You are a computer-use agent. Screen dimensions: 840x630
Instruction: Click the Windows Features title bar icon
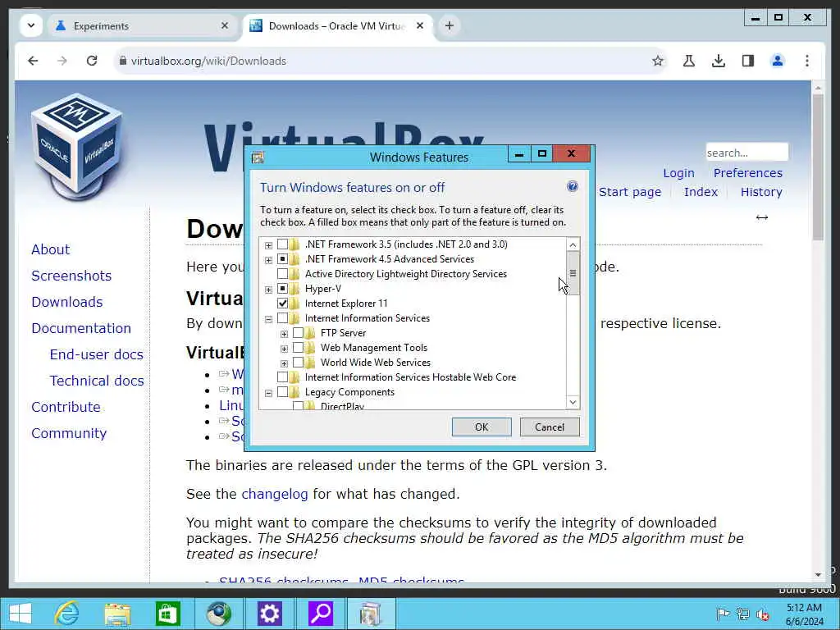(x=258, y=157)
